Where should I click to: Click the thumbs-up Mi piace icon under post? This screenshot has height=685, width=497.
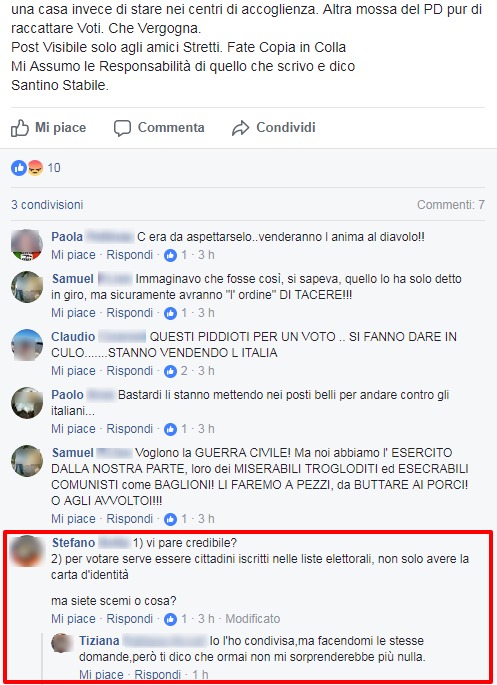20,128
